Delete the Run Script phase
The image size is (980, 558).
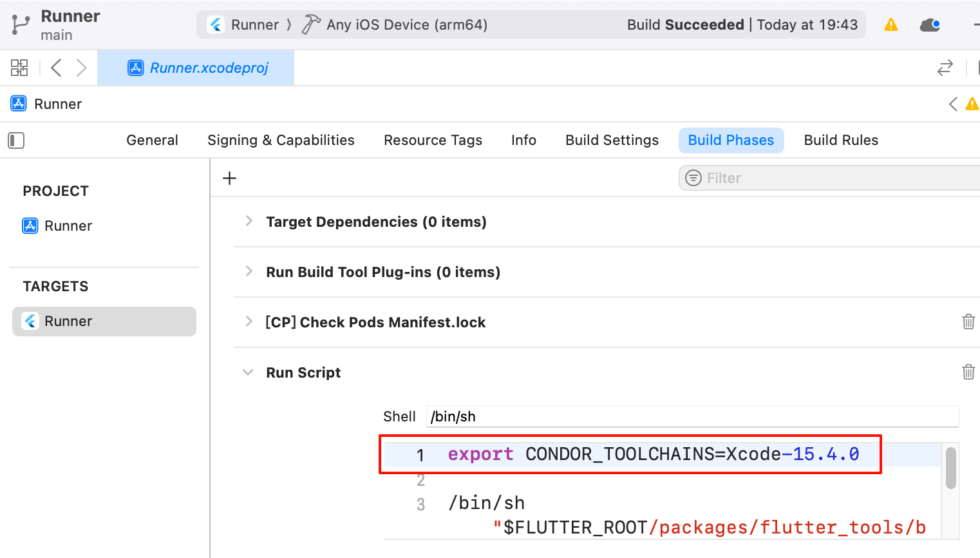click(x=968, y=372)
